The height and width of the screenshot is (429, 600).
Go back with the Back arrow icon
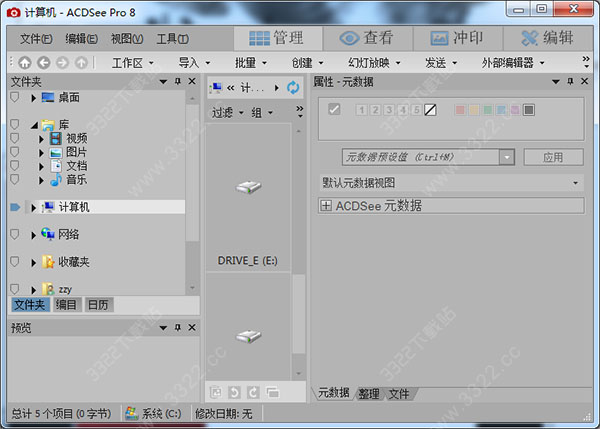point(44,62)
